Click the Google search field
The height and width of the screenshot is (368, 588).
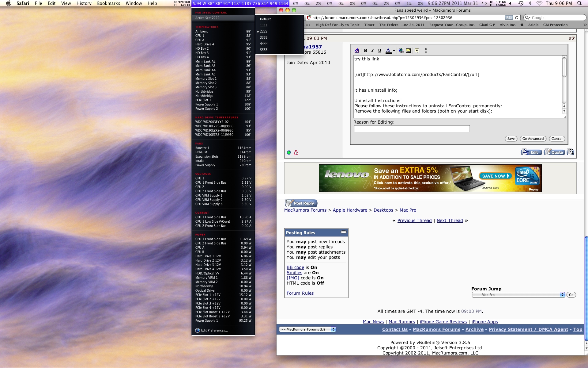[x=555, y=17]
